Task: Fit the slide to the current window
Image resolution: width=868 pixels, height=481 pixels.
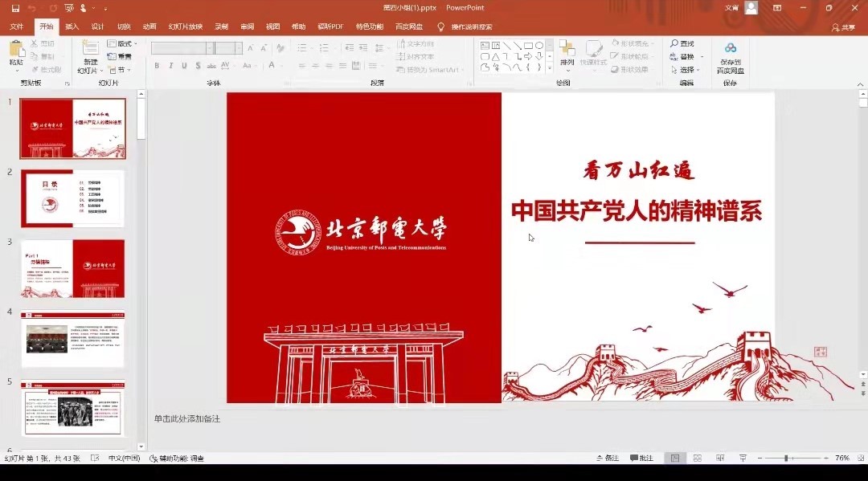Action: coord(861,458)
